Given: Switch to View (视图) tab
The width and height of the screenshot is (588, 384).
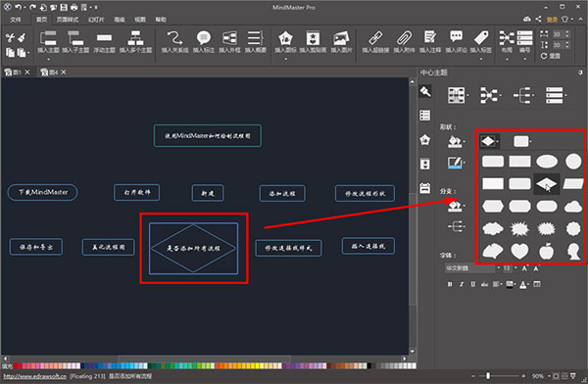Looking at the screenshot, I should pos(140,20).
